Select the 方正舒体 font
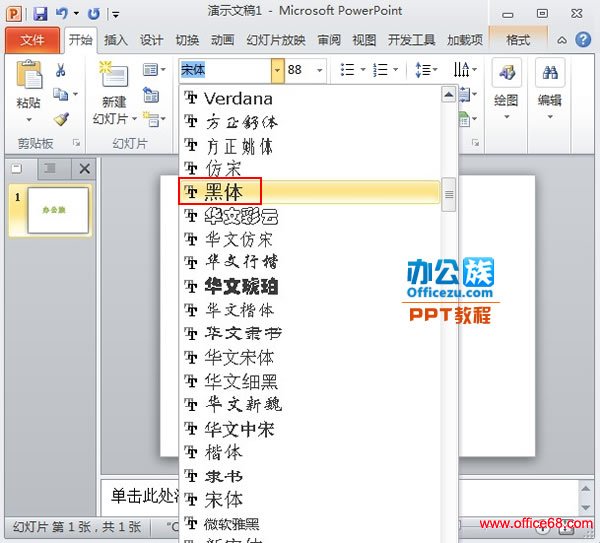600x543 pixels. [310, 122]
